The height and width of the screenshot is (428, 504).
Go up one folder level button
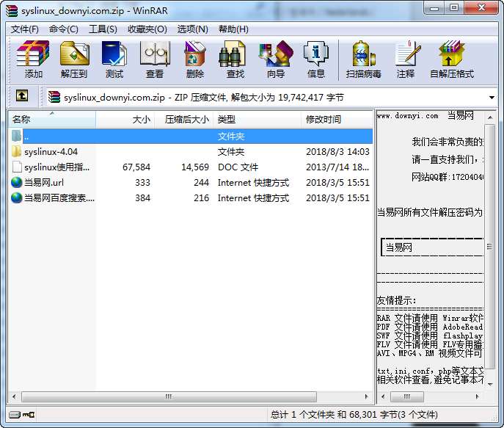(22, 96)
